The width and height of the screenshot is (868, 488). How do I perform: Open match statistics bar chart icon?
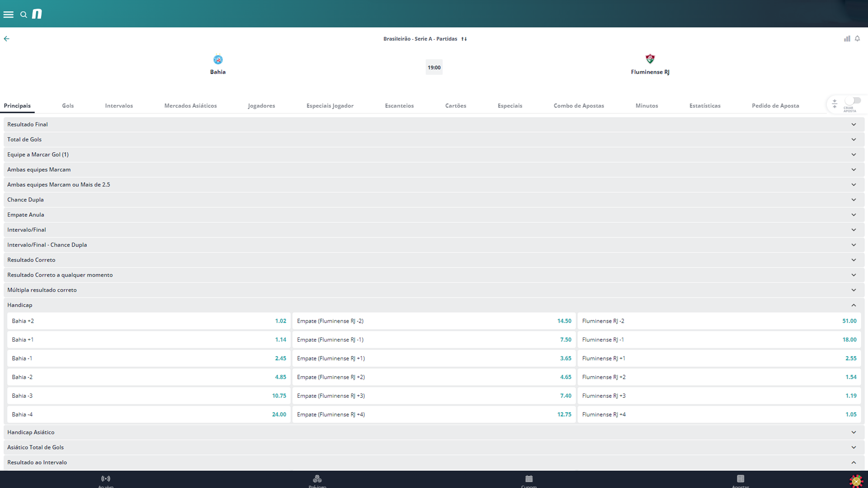[847, 39]
